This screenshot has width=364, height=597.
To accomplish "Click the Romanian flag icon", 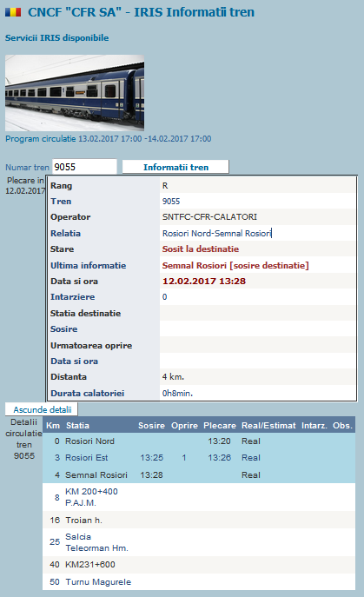I will (x=13, y=12).
